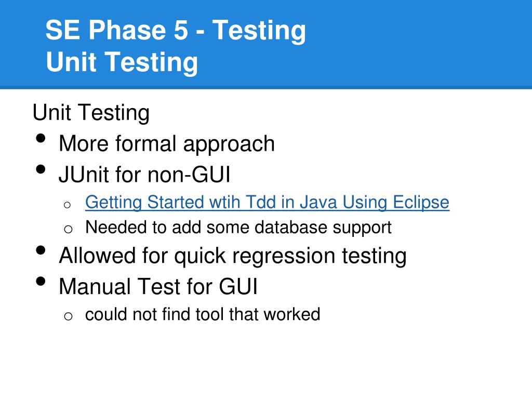Click the hollow bullet before Needed to add
Image resolution: width=532 pixels, height=399 pixels.
(68, 229)
